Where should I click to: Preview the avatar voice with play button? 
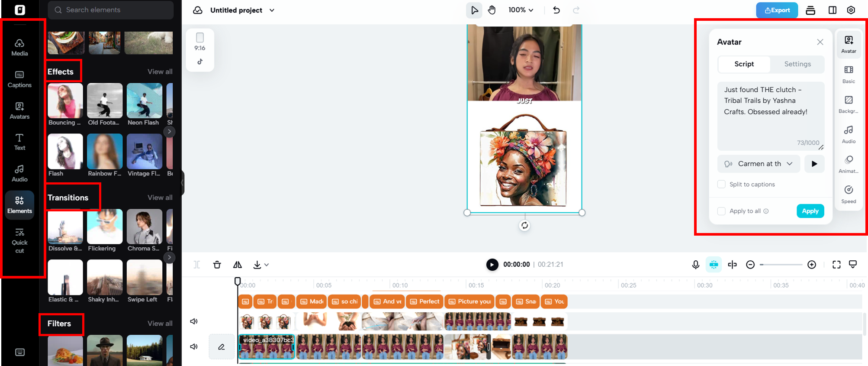(814, 164)
